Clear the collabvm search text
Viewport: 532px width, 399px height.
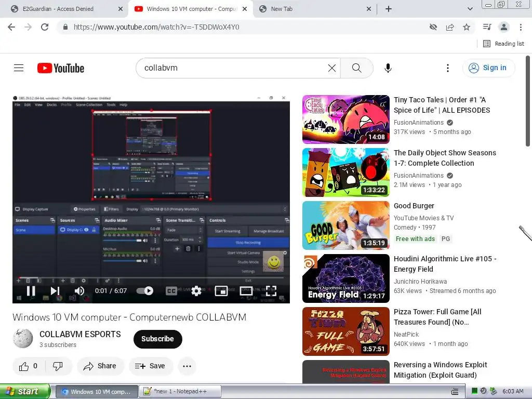332,68
